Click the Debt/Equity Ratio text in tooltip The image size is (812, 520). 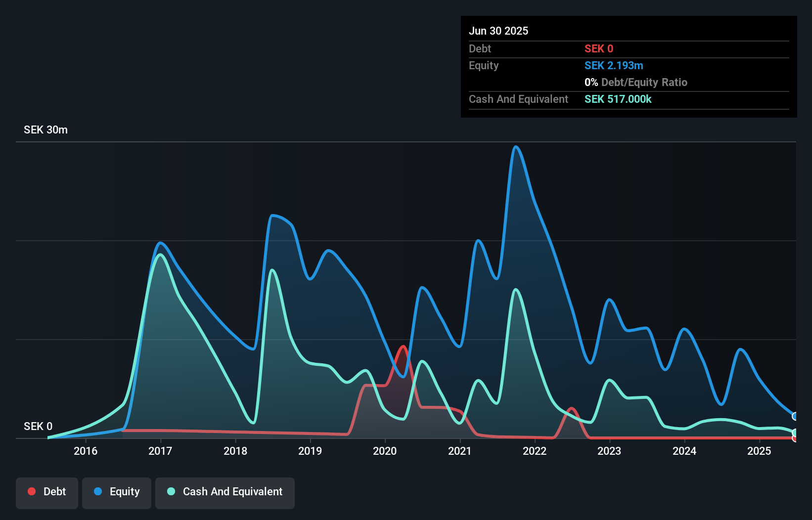[x=644, y=82]
